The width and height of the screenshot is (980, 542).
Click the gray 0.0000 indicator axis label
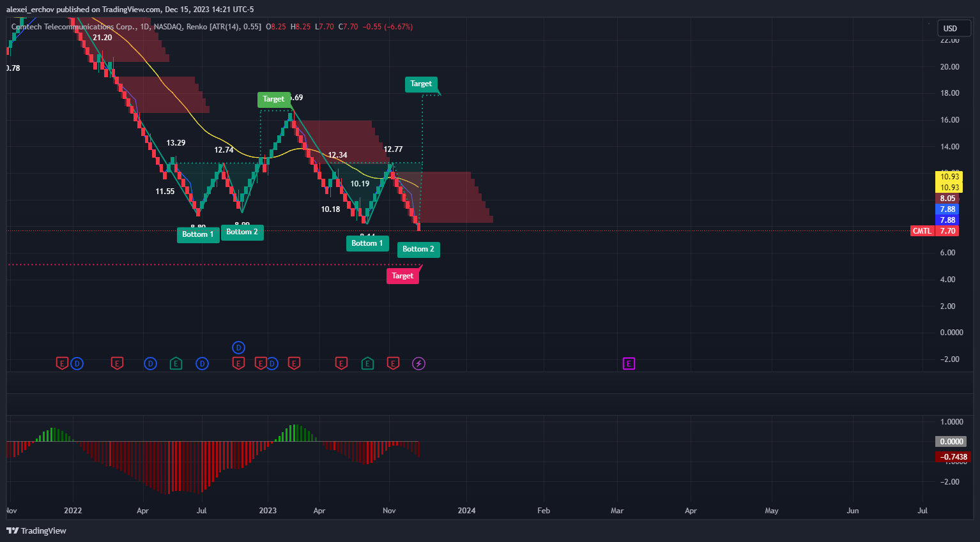pos(951,442)
